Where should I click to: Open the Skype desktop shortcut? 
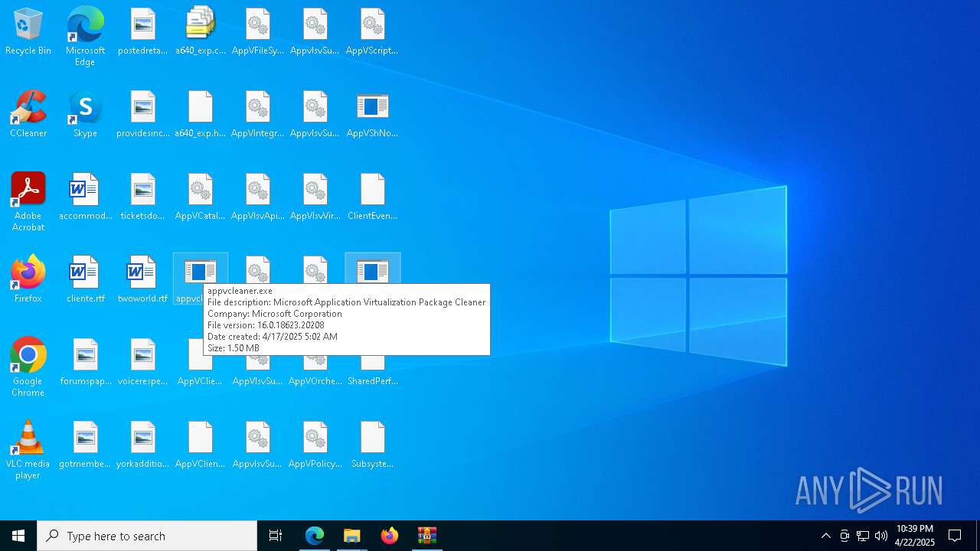(85, 115)
